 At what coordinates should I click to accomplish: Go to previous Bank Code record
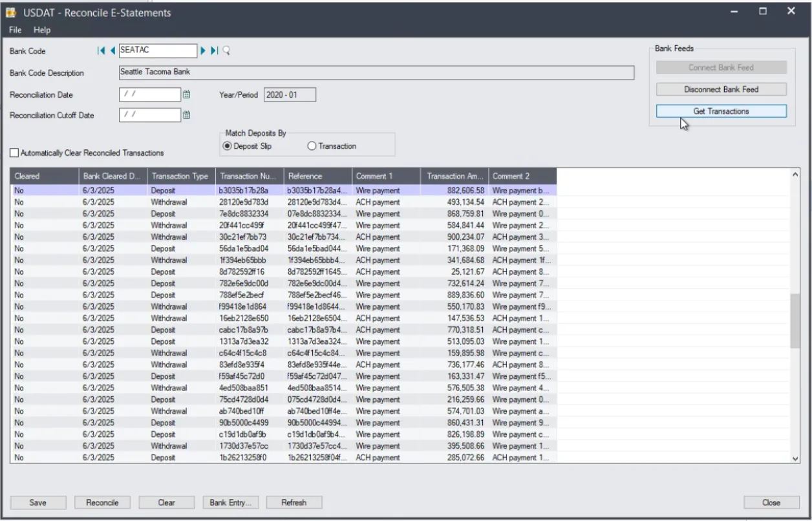(112, 51)
